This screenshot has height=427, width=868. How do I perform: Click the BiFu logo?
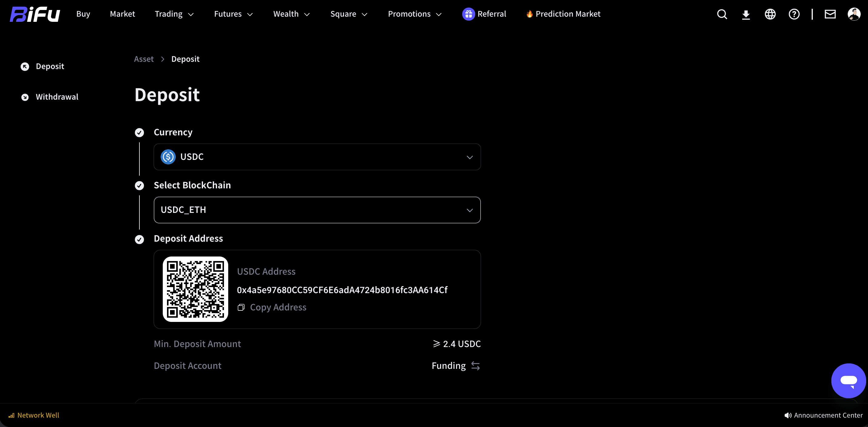point(35,14)
